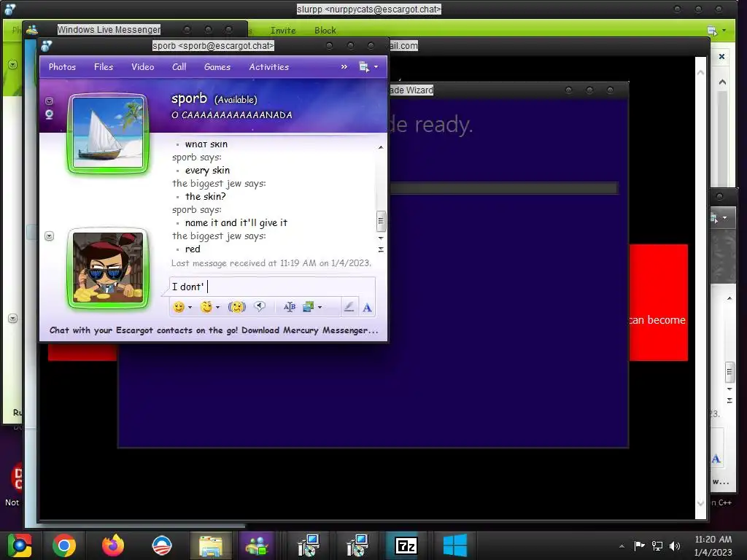
Task: Click status message "O CAAAAAAAAAAAANADA"
Action: pyautogui.click(x=231, y=115)
